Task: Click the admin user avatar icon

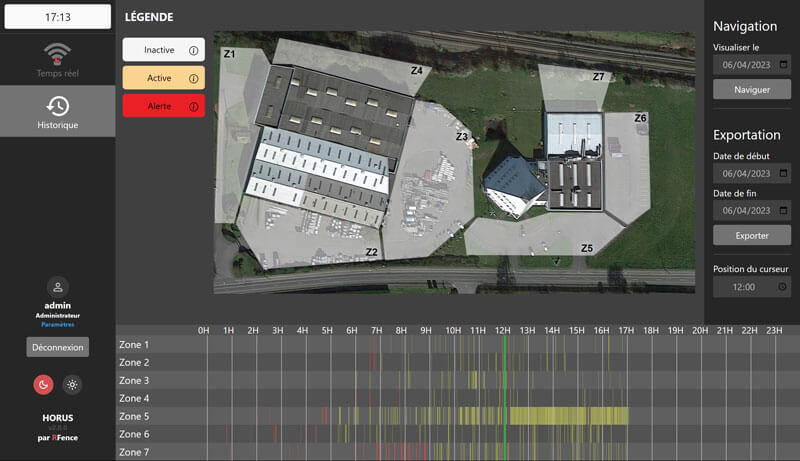Action: coord(58,287)
